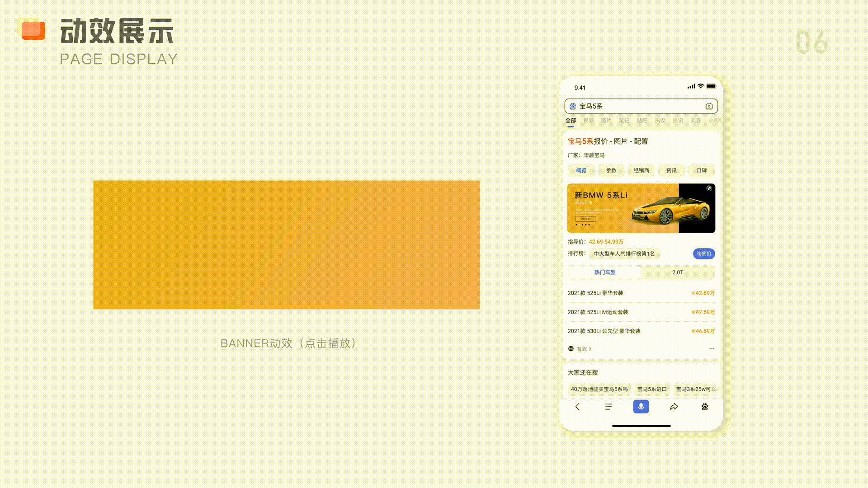Image resolution: width=868 pixels, height=488 pixels.
Task: Select the 2.0T segment
Action: coord(678,272)
